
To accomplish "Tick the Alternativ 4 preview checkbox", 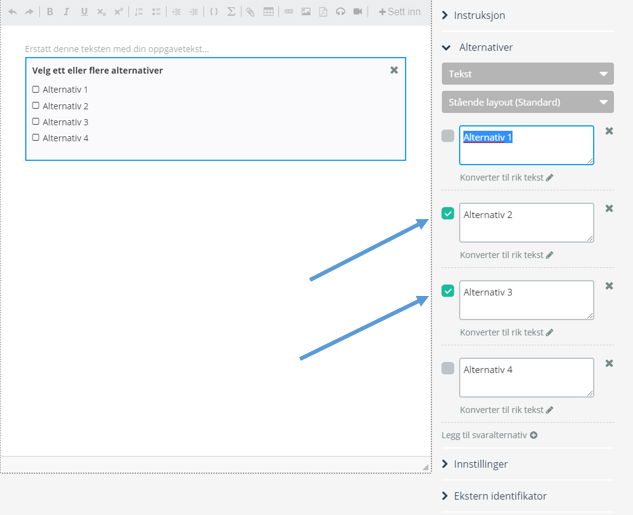I will point(36,138).
